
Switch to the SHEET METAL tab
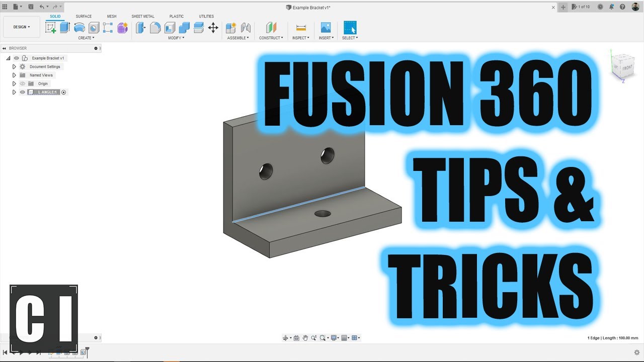click(x=143, y=17)
